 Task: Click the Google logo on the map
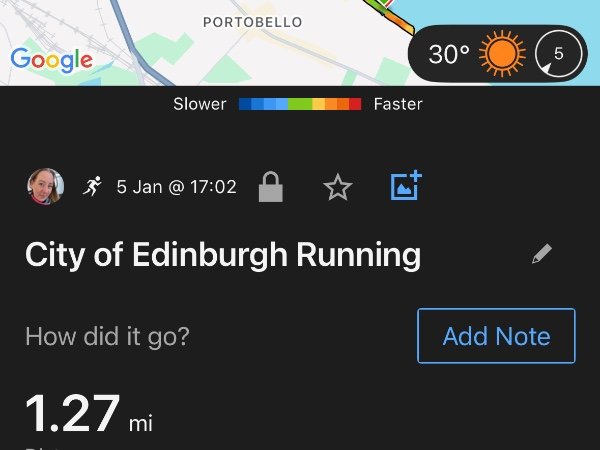[x=51, y=59]
